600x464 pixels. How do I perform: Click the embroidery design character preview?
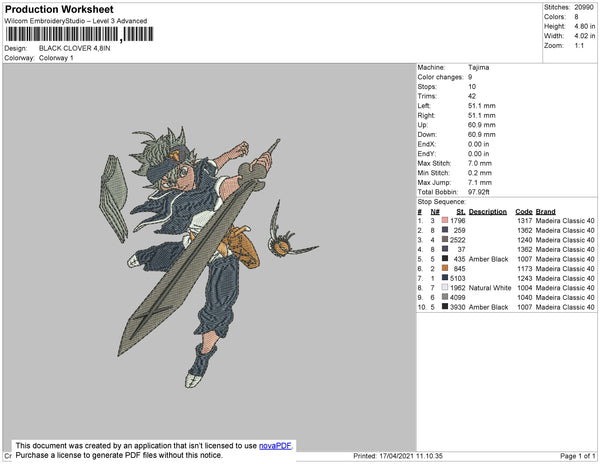209,257
